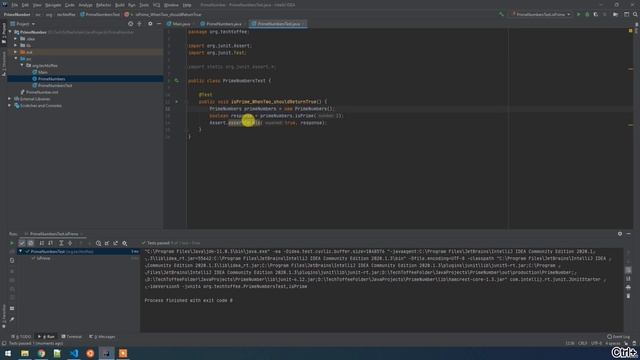Open the Project view selector dropdown
The width and height of the screenshot is (640, 360).
tap(22, 24)
